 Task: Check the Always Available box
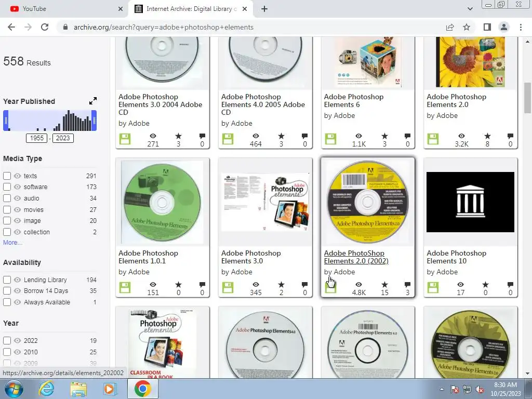pyautogui.click(x=7, y=302)
